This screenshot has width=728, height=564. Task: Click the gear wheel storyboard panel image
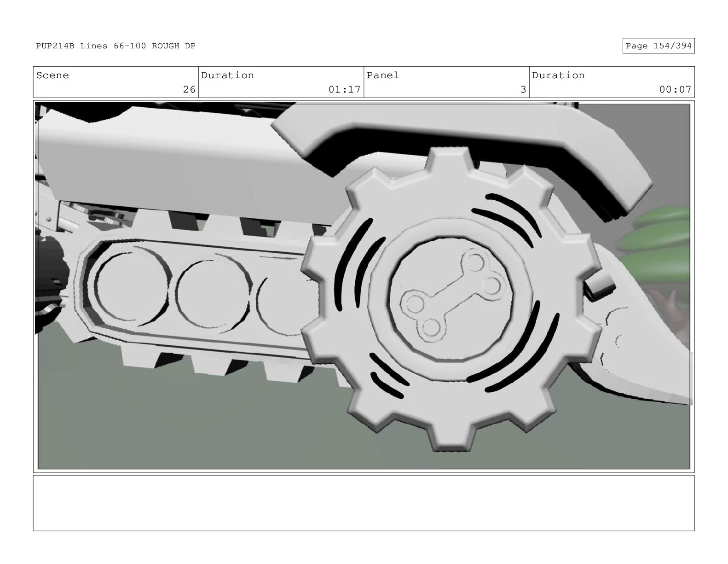[x=364, y=286]
